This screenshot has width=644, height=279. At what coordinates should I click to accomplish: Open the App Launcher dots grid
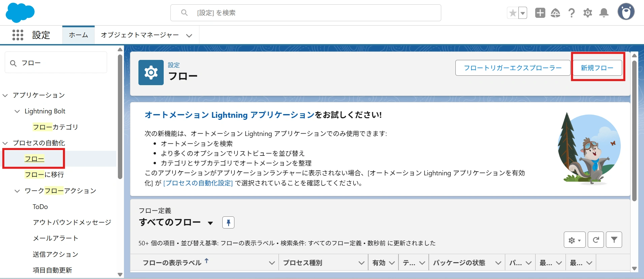(18, 35)
